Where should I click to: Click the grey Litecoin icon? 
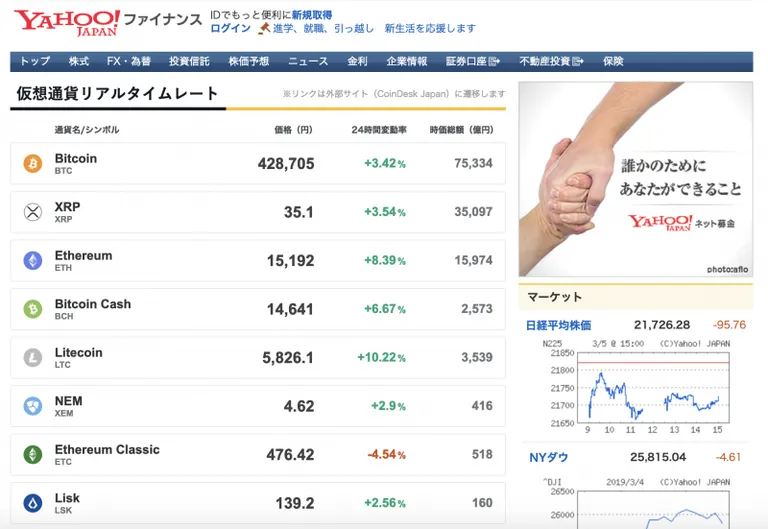(x=33, y=358)
